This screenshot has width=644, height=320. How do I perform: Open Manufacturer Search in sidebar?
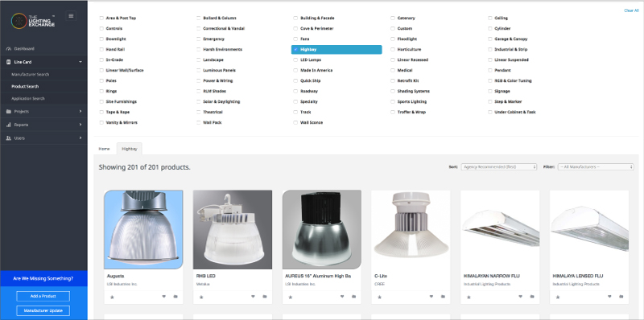[31, 75]
